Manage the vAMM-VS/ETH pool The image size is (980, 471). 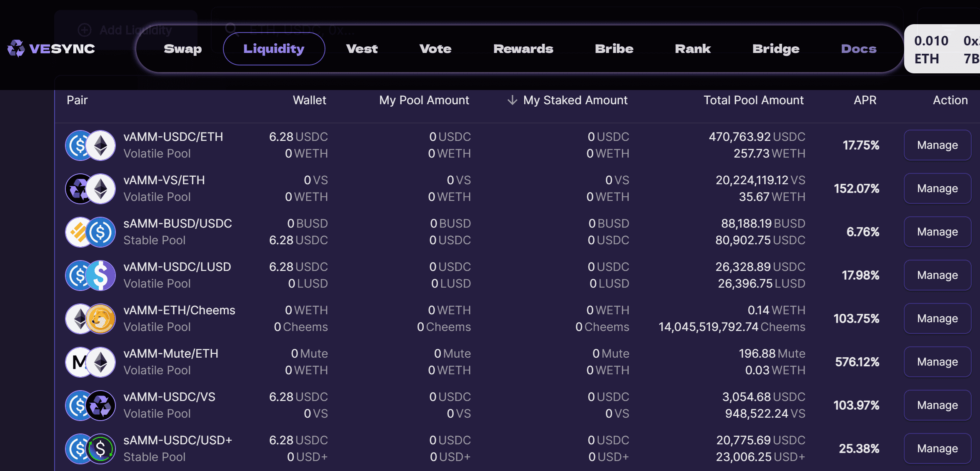tap(937, 188)
